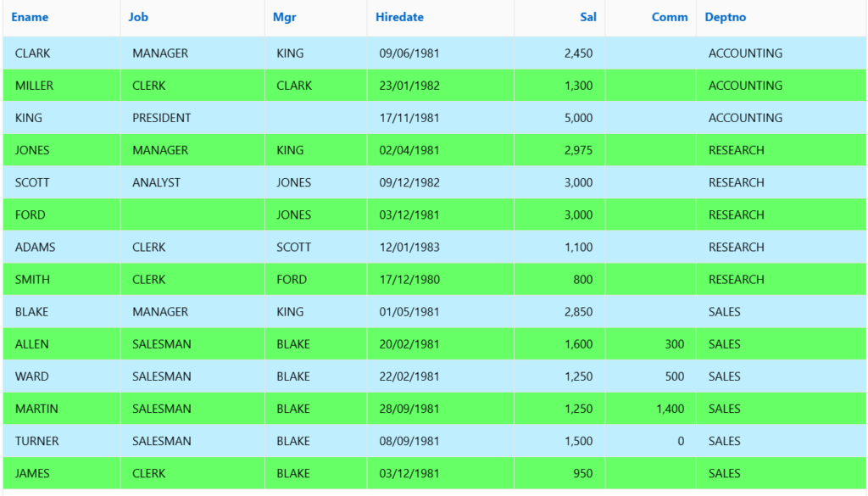Sort by the Job column header
This screenshot has width=868, height=496.
(x=138, y=17)
